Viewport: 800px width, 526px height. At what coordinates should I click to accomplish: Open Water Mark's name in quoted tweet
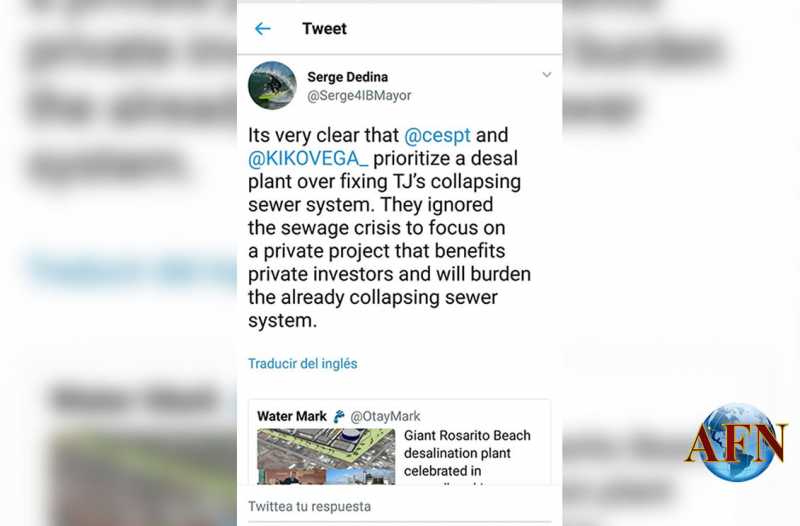click(292, 416)
